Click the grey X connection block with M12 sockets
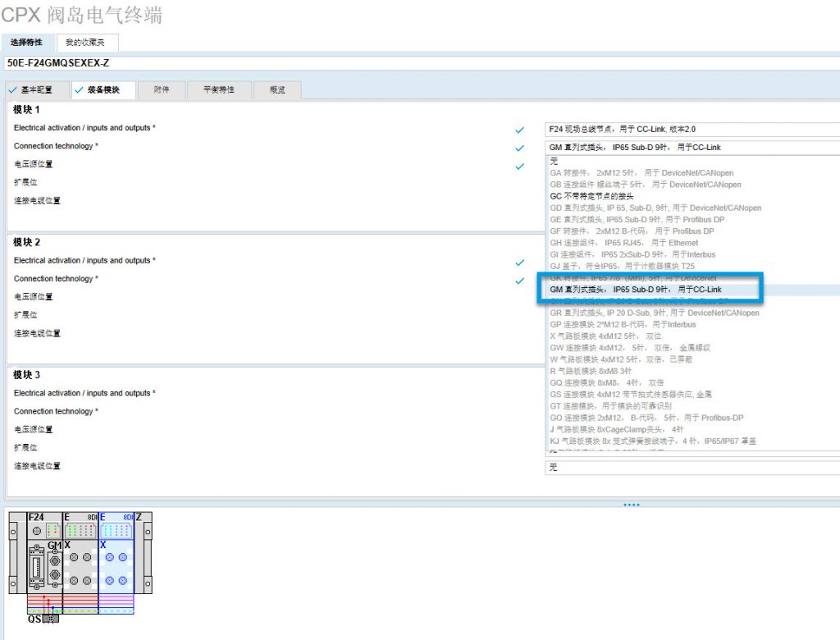The image size is (840, 640). [x=80, y=566]
